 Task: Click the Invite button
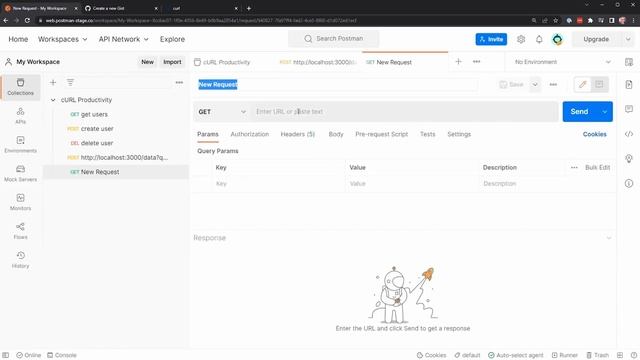point(491,39)
